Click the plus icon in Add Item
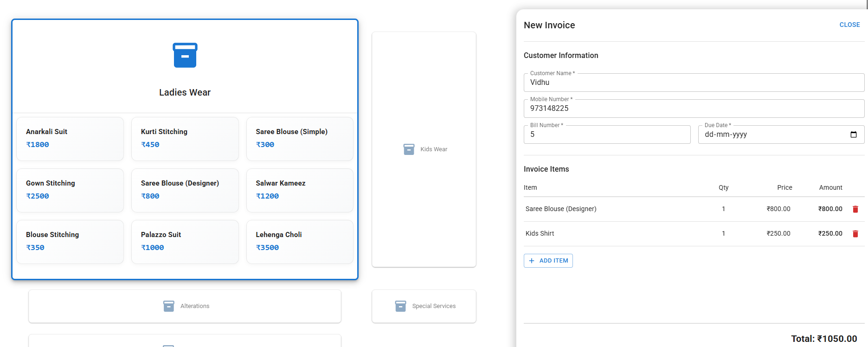The width and height of the screenshot is (868, 347). [x=532, y=261]
